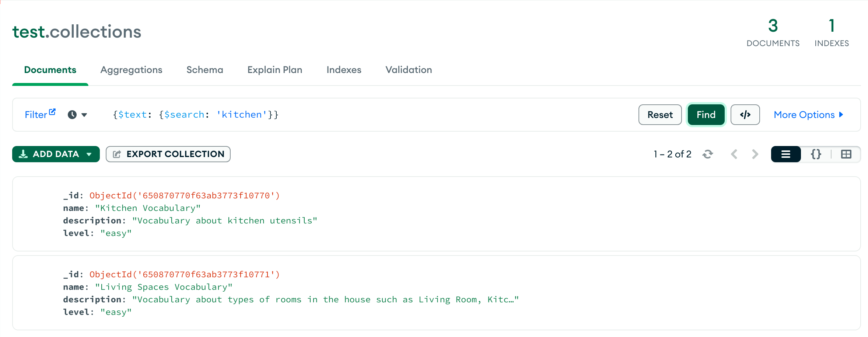Open the Indexes tab
The image size is (868, 337).
pos(343,70)
